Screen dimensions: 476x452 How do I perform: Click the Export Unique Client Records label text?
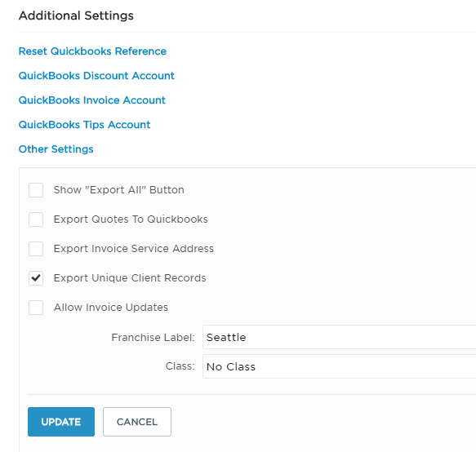point(130,278)
